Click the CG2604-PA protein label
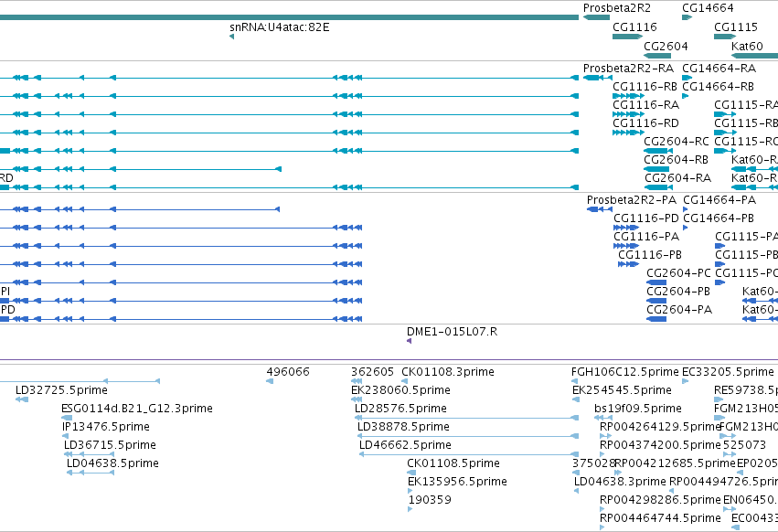Image resolution: width=778 pixels, height=532 pixels. point(679,310)
